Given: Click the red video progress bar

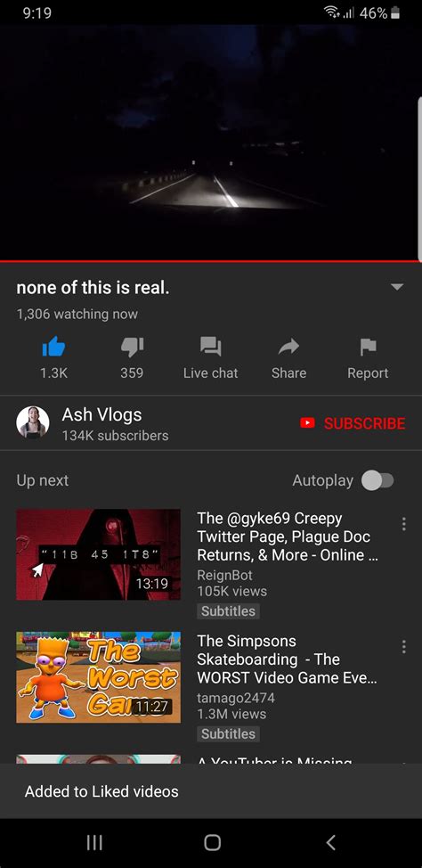Looking at the screenshot, I should pos(211,261).
